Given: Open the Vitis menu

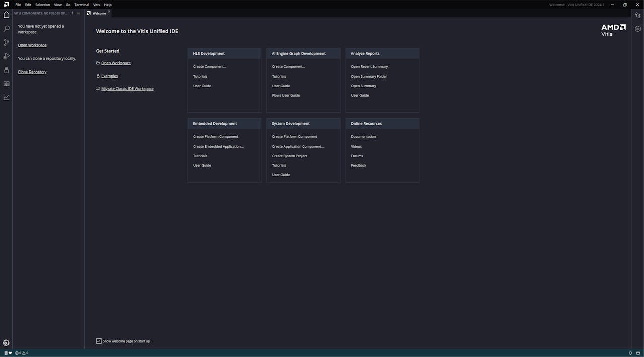Looking at the screenshot, I should (x=97, y=5).
